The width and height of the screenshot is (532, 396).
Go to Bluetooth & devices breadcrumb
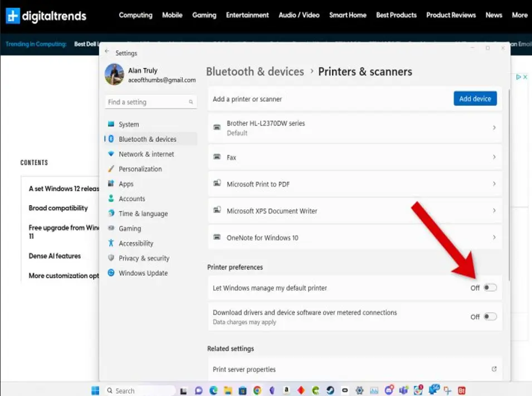(255, 71)
